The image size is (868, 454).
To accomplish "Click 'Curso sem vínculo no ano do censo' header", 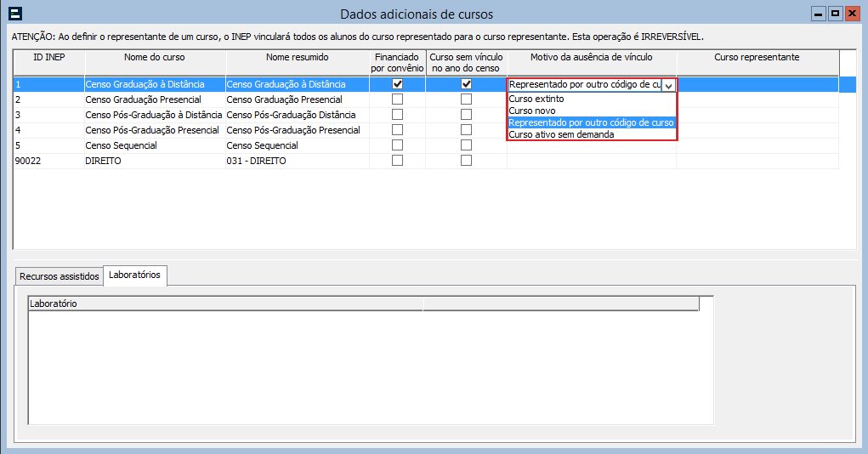I will pyautogui.click(x=466, y=63).
